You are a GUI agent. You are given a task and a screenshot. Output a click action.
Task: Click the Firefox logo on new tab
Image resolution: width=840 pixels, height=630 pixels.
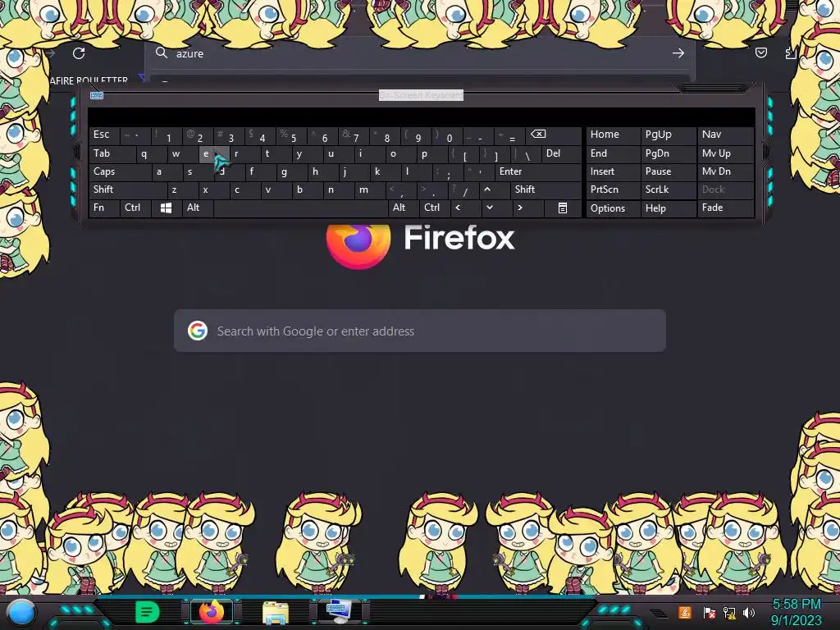(x=358, y=245)
